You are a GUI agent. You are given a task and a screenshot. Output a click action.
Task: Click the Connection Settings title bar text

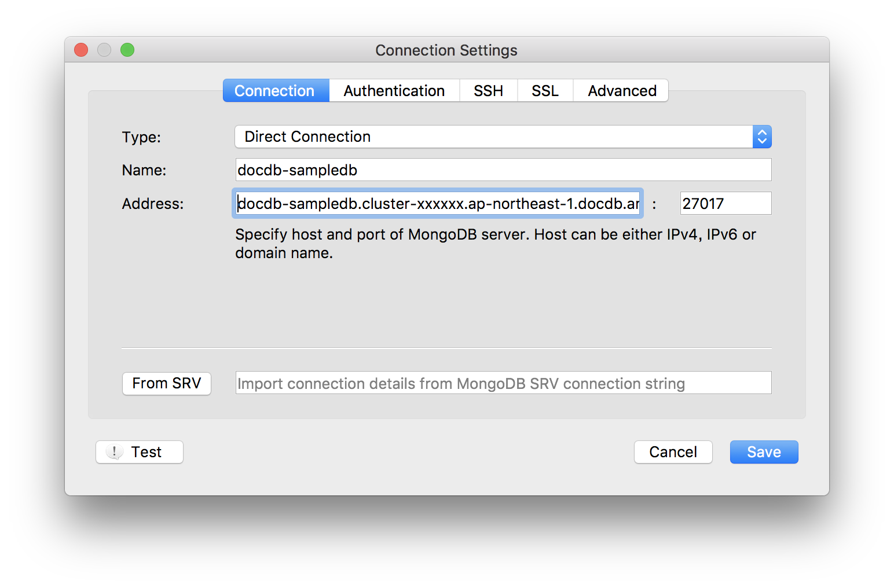446,50
